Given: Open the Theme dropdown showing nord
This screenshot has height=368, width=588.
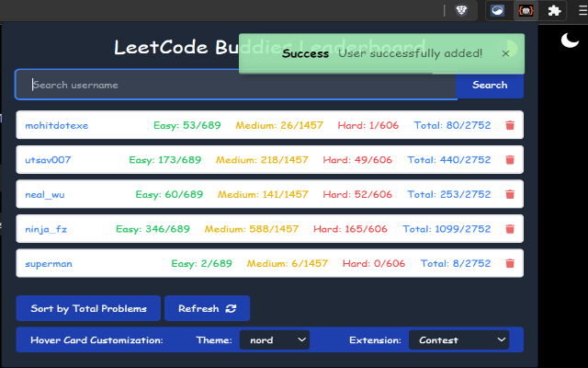Looking at the screenshot, I should [x=275, y=339].
